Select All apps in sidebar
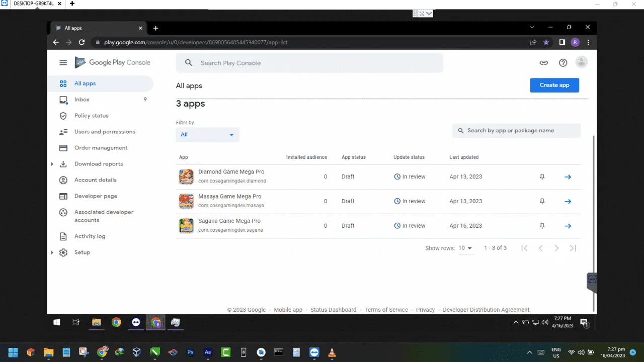The image size is (644, 362). (100, 83)
